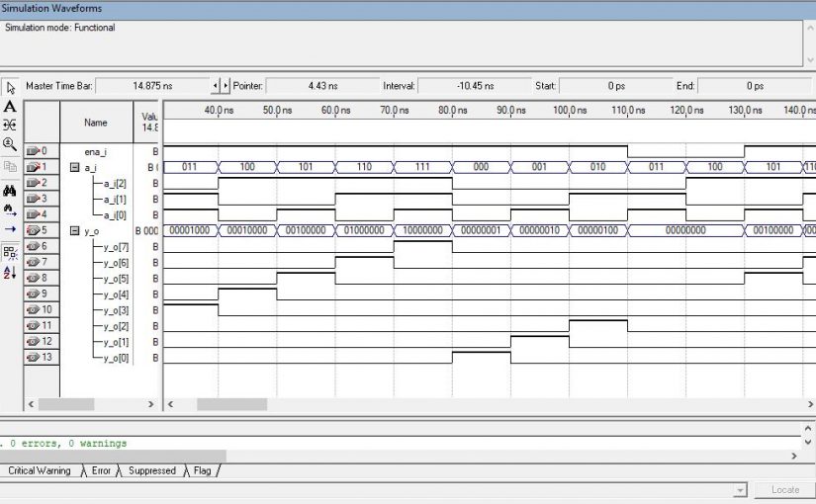Screen dimensions: 816x504
Task: Click the Master Time Bar value field
Action: pyautogui.click(x=153, y=86)
